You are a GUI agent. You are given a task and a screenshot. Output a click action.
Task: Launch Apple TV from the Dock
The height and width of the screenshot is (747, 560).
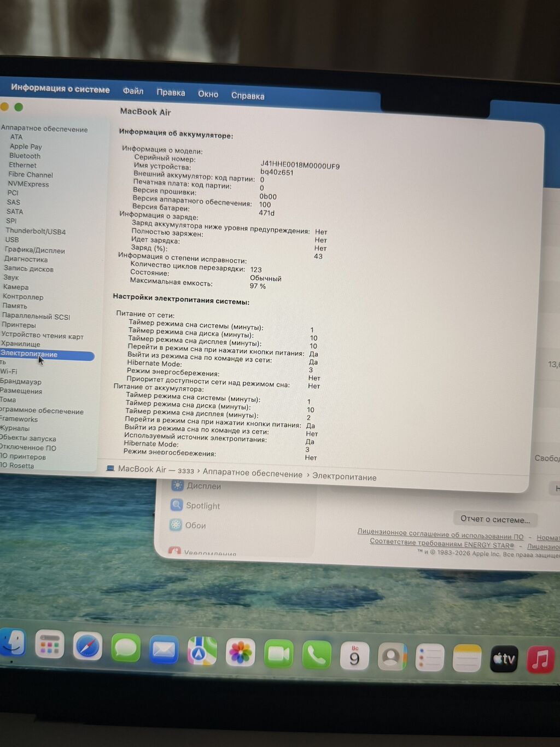[x=504, y=659]
